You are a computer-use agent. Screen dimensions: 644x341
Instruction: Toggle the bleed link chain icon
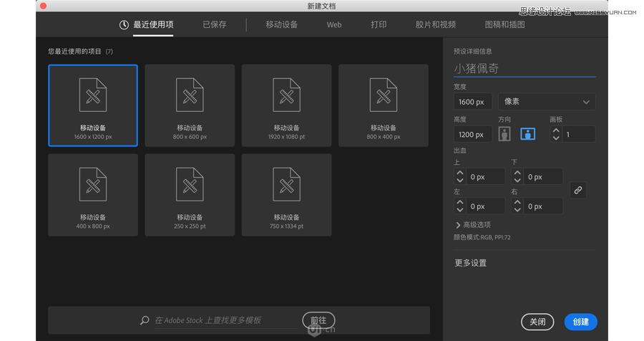578,191
